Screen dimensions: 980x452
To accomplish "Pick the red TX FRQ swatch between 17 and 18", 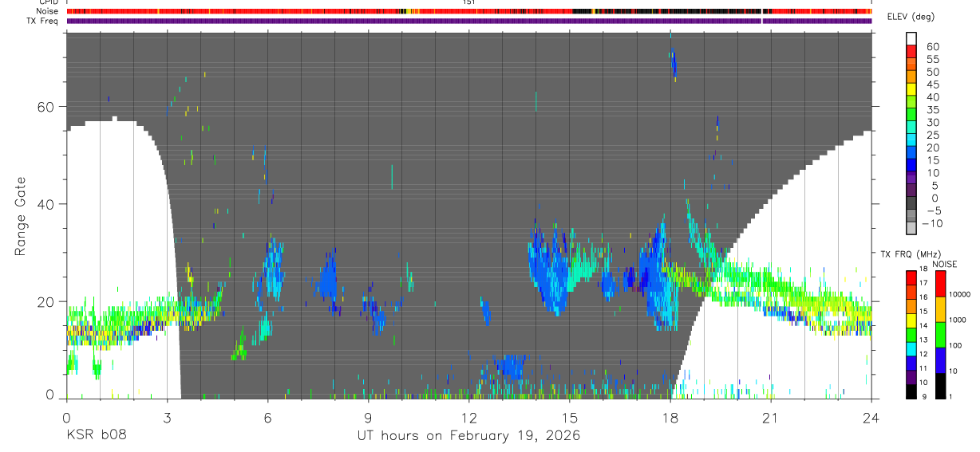I will point(911,277).
